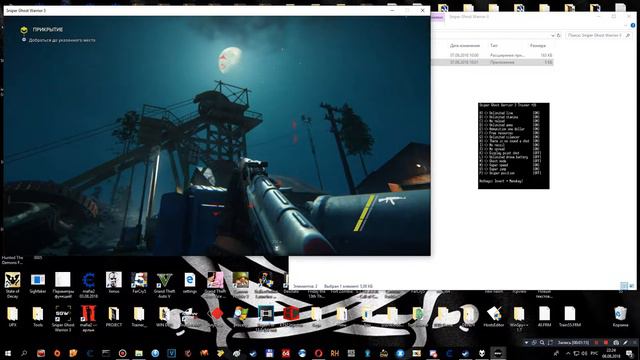Launch the Grand Theft Auto V shortcut
This screenshot has width=640, height=360.
[164, 284]
